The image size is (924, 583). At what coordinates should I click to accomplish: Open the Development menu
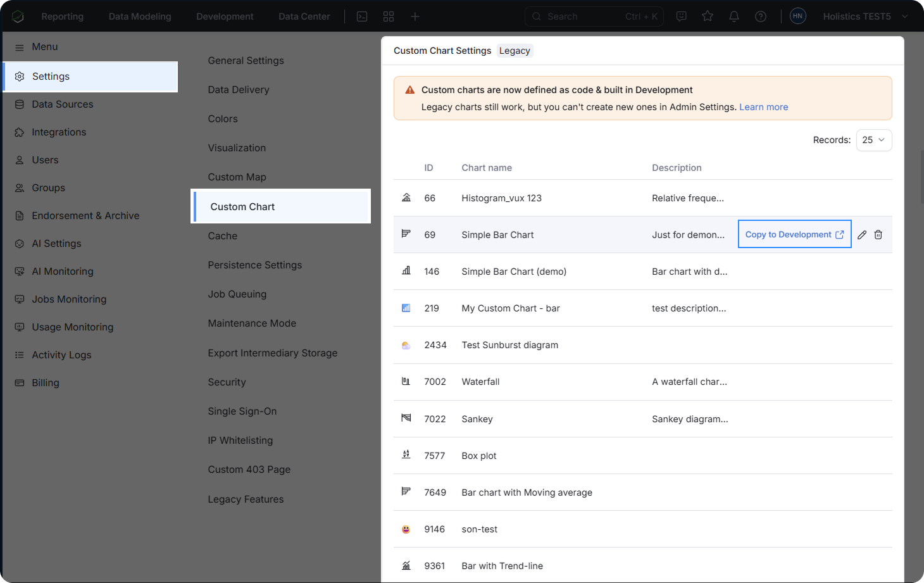coord(225,16)
